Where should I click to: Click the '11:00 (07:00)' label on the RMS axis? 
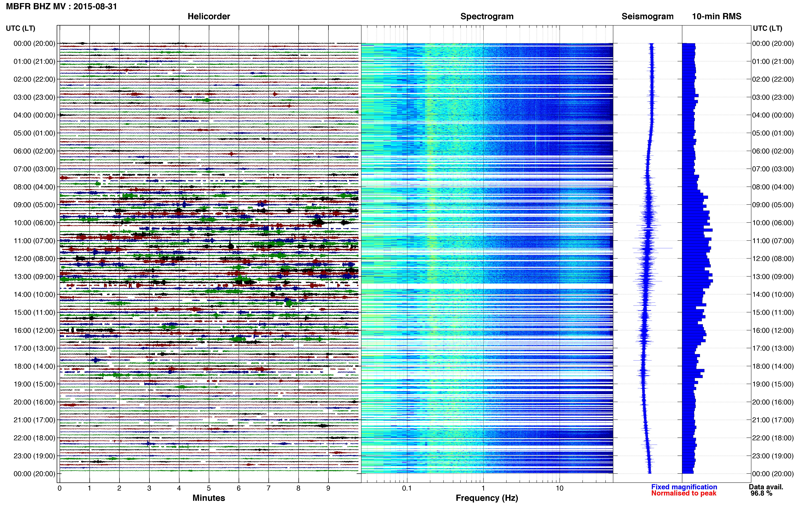pyautogui.click(x=773, y=241)
